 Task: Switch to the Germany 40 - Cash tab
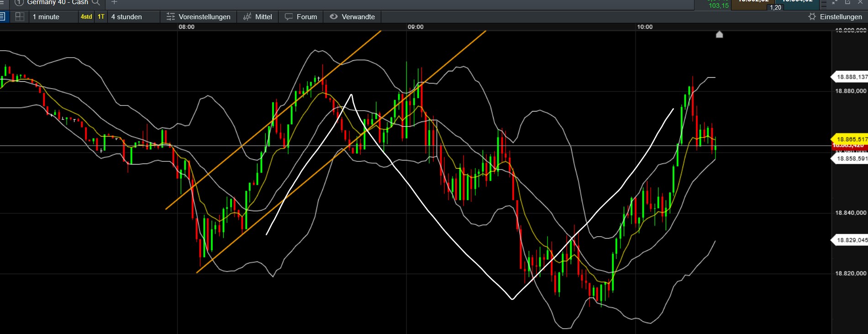tap(58, 3)
